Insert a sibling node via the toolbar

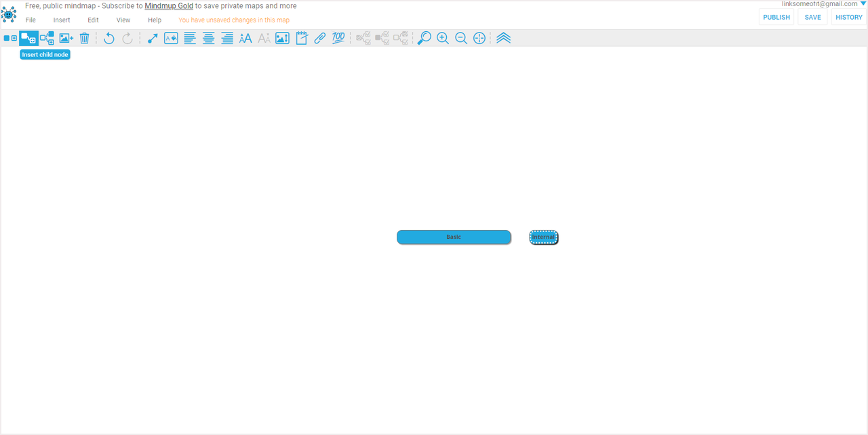[47, 38]
